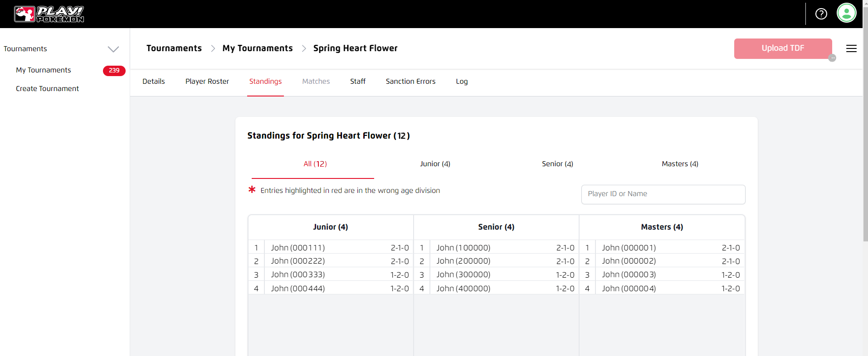Open the help question mark icon
The height and width of the screenshot is (356, 868).
click(x=821, y=14)
